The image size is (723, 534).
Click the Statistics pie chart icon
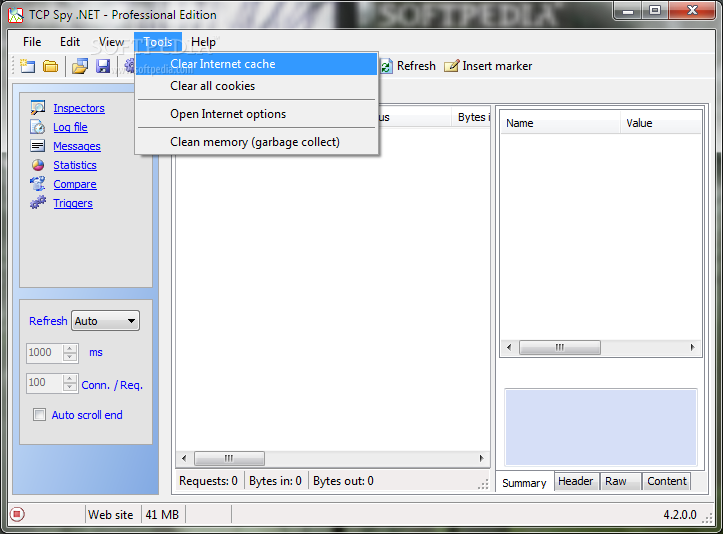coord(38,165)
